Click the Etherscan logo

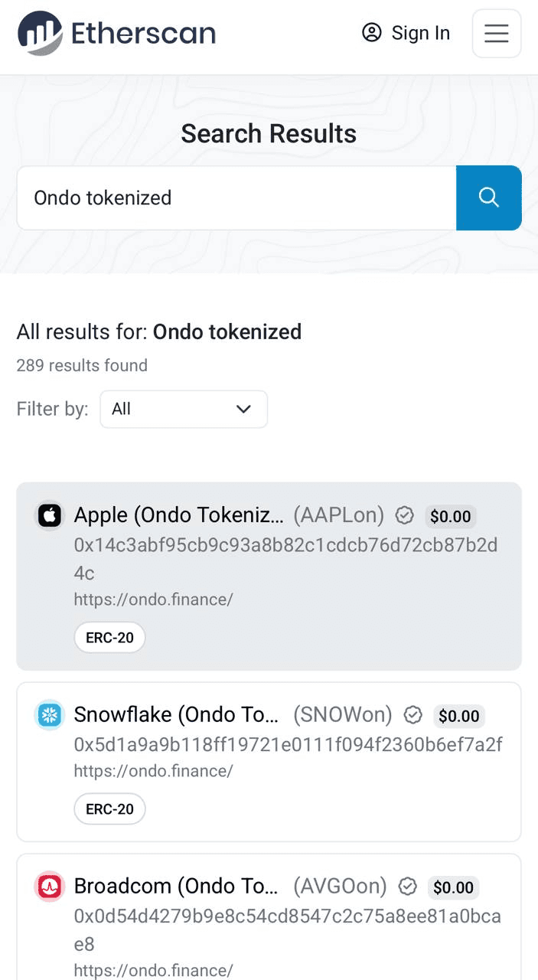tap(117, 33)
